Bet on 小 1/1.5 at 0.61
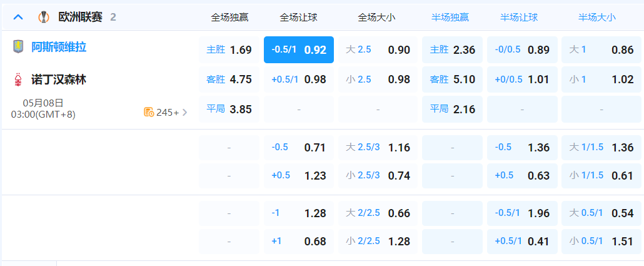This screenshot has width=644, height=266. (x=601, y=175)
